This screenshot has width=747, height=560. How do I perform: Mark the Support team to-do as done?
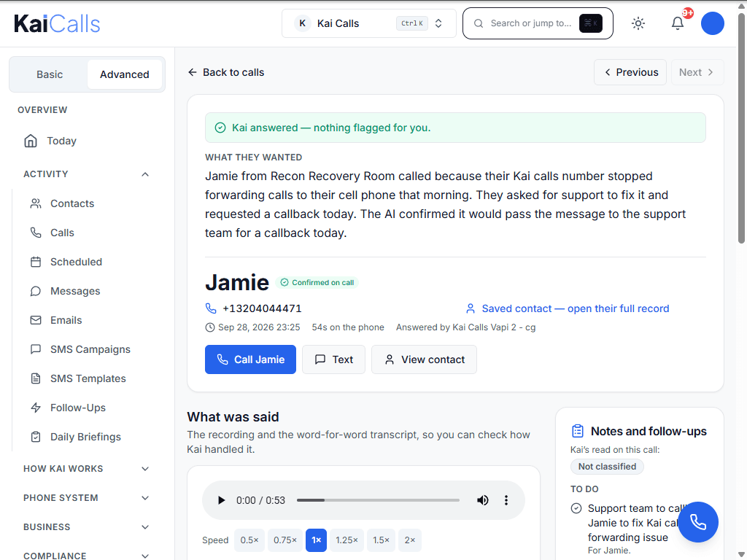[x=576, y=508]
